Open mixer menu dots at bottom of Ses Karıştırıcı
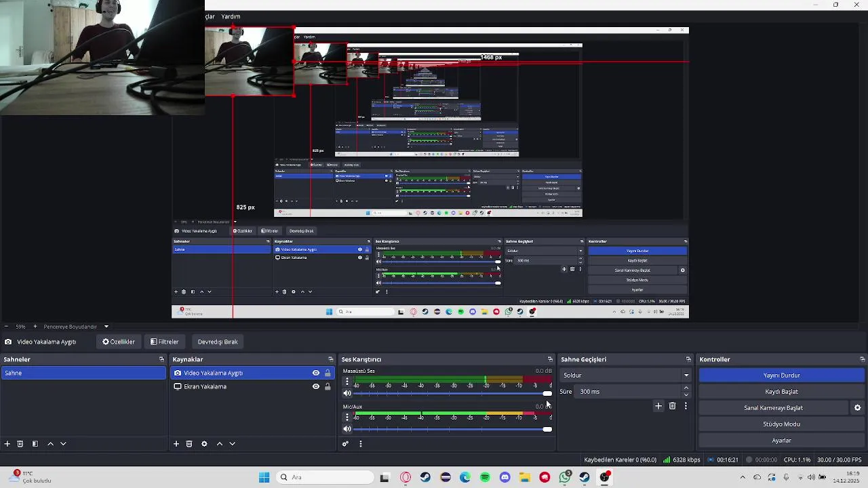868x488 pixels. pos(361,444)
